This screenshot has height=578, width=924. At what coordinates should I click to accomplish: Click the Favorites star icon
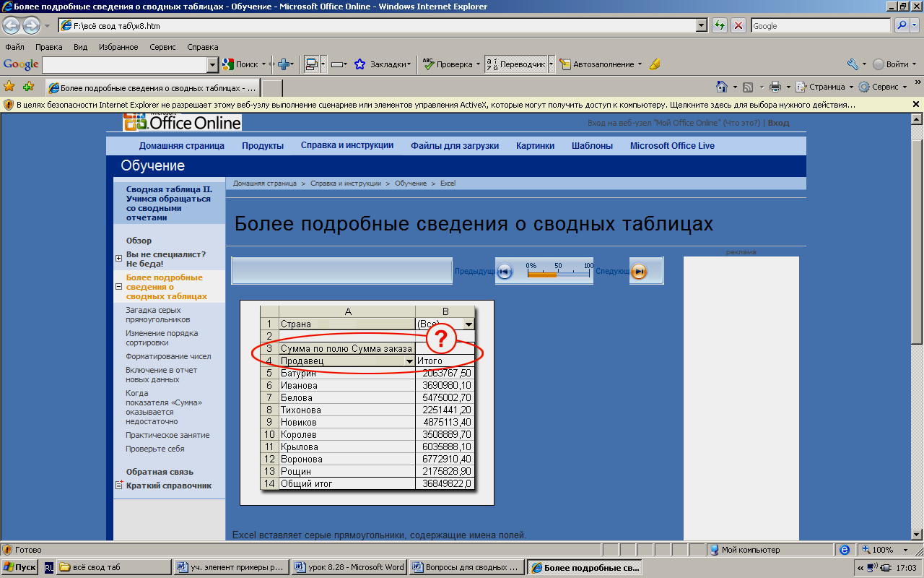(9, 87)
